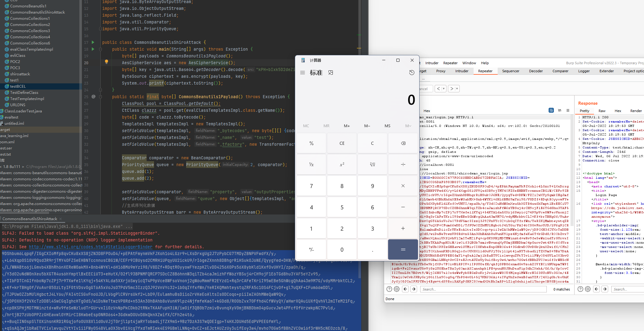
Task: Select Raw view in Response pane
Action: tap(602, 111)
